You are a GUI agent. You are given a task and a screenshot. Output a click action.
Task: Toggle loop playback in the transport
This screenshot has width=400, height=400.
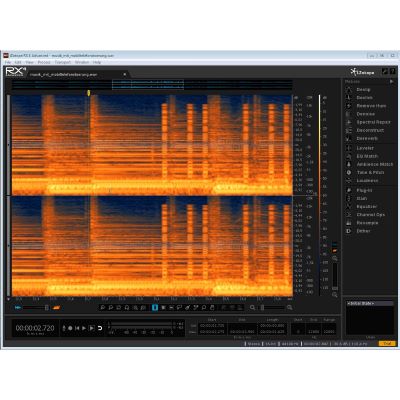point(100,328)
